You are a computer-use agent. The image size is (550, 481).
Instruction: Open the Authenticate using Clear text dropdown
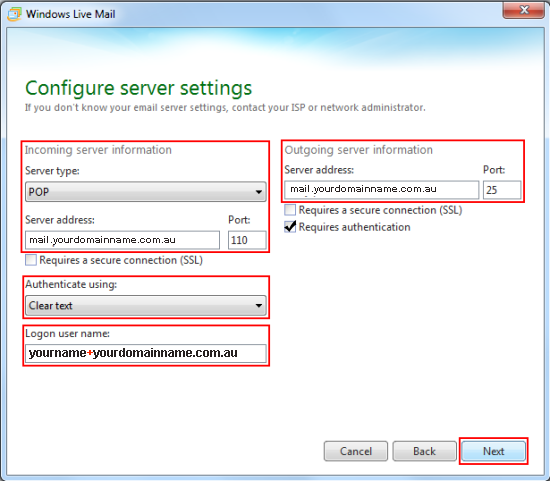coord(146,305)
